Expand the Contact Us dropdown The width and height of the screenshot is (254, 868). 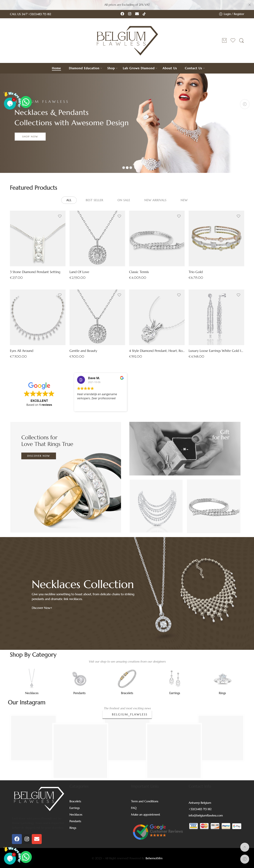194,68
